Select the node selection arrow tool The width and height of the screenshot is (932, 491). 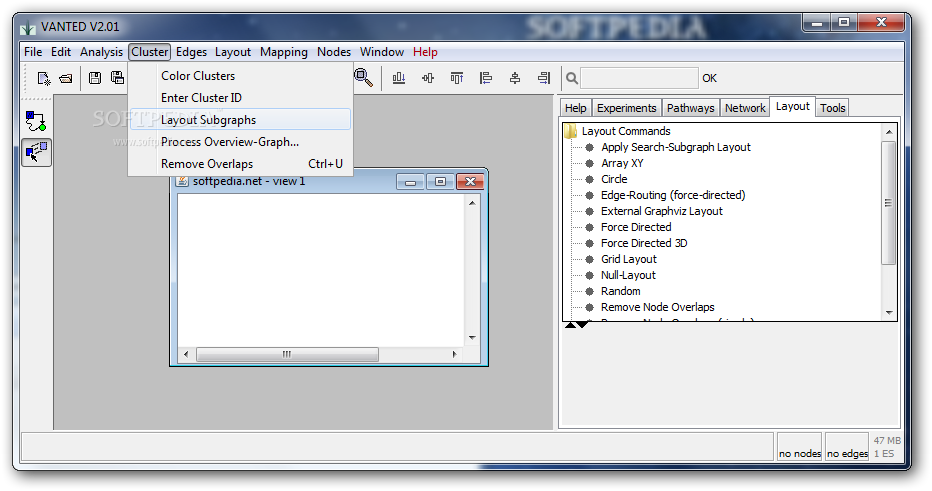click(x=36, y=152)
